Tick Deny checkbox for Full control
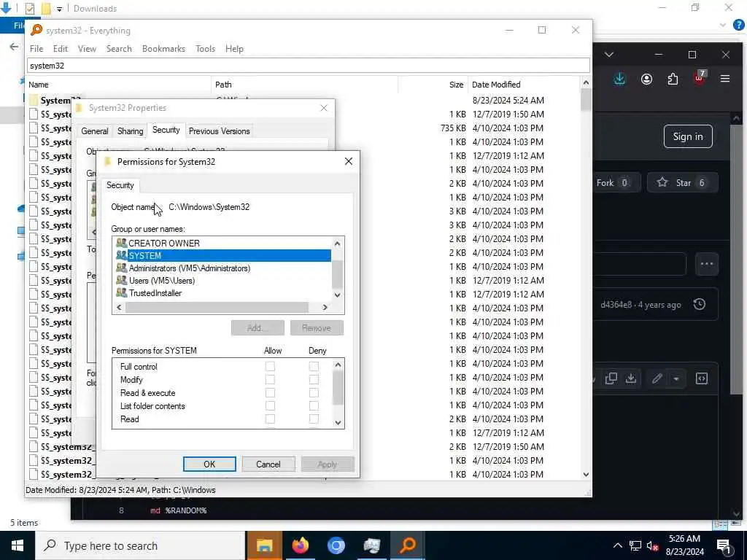747x560 pixels. [314, 366]
